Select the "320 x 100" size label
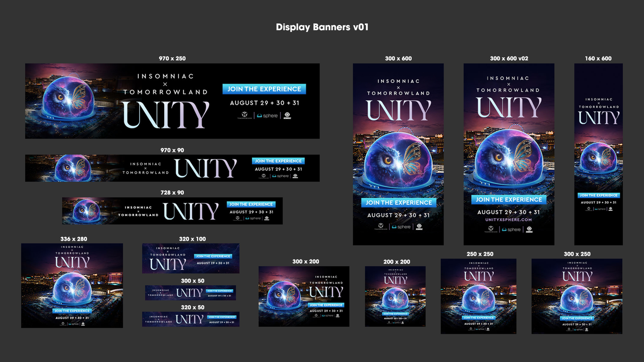The width and height of the screenshot is (644, 362). (x=193, y=239)
